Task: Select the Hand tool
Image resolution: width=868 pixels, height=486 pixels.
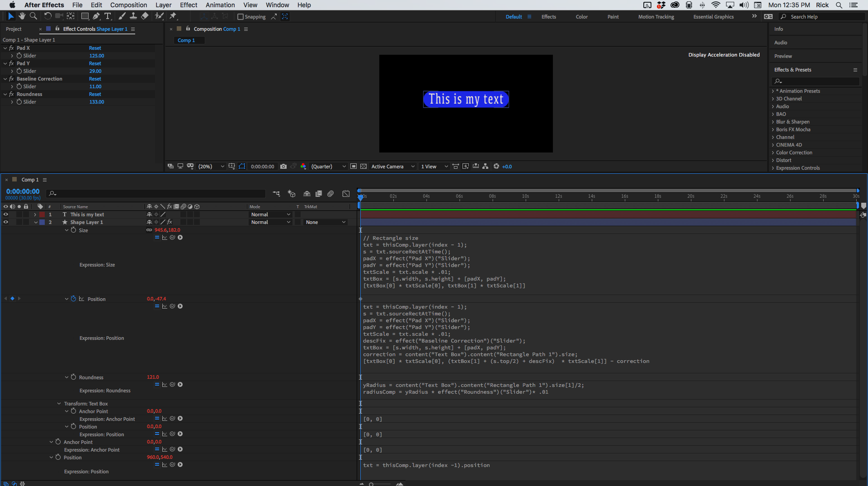Action: click(22, 16)
